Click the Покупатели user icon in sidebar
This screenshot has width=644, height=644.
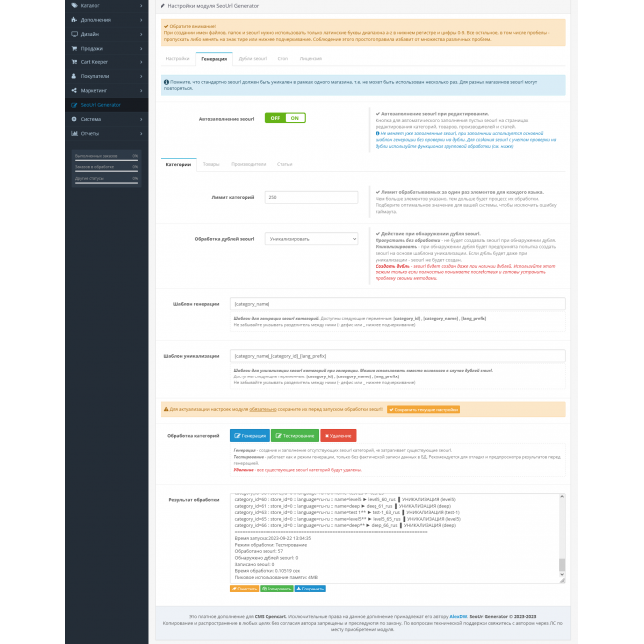[74, 75]
